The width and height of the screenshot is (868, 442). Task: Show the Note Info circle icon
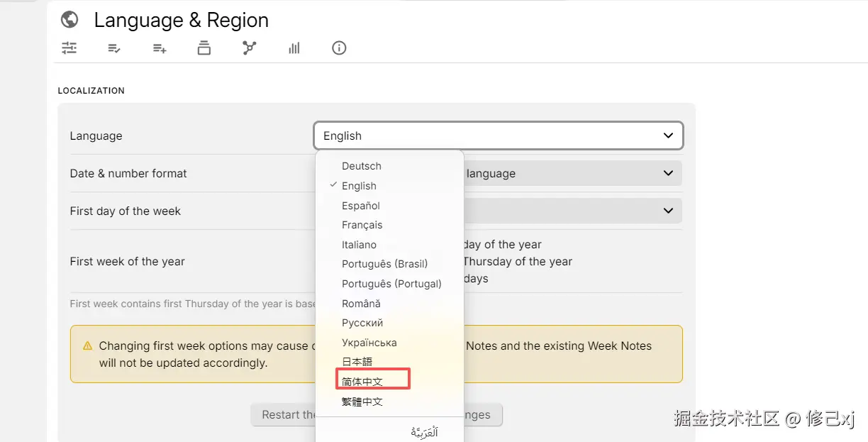339,48
